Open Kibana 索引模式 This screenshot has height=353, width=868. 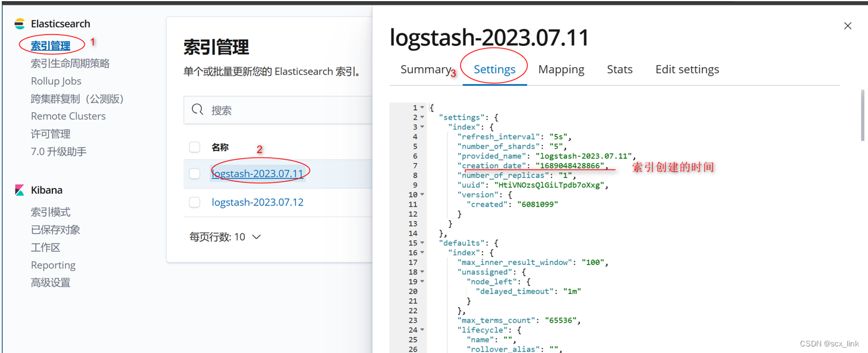[x=51, y=212]
